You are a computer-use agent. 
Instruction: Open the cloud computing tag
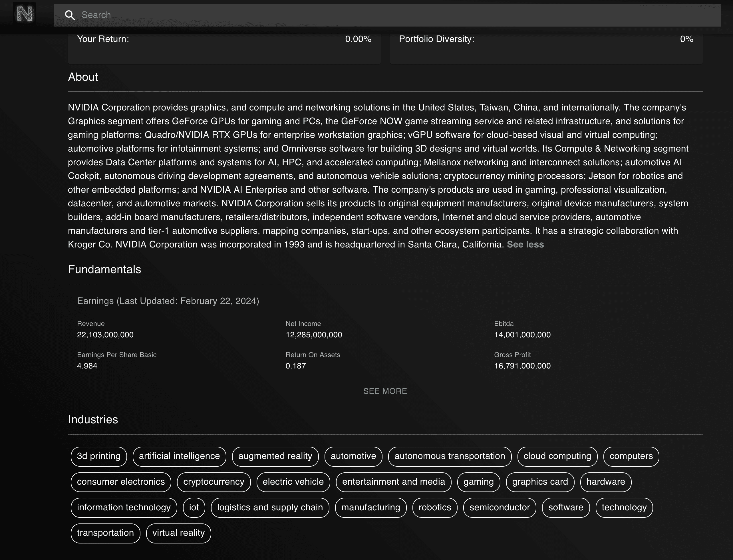pyautogui.click(x=557, y=456)
